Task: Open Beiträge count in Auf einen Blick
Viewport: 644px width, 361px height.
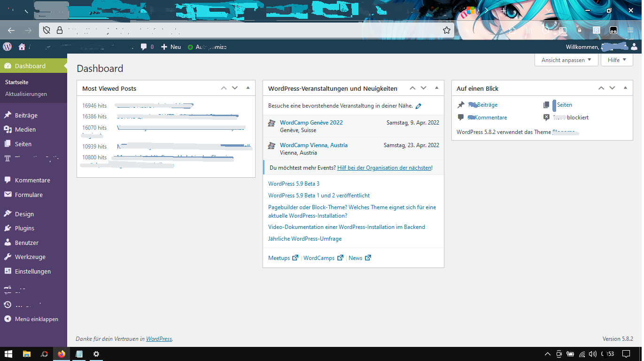Action: (x=482, y=105)
